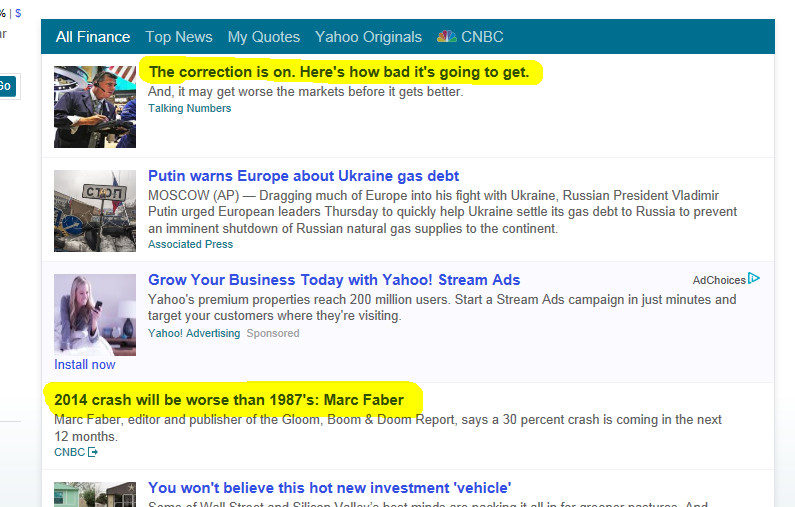795x507 pixels.
Task: Open the Ukraine stop sign thumbnail
Action: tap(95, 211)
